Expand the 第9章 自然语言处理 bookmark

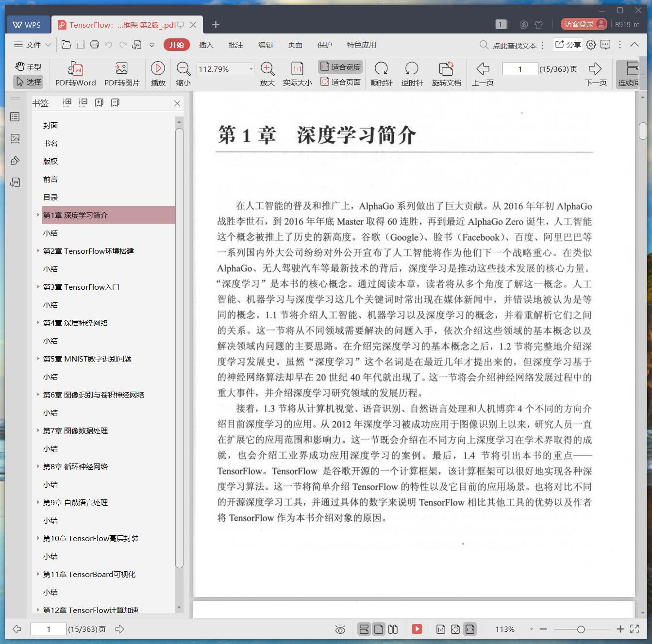[x=38, y=502]
